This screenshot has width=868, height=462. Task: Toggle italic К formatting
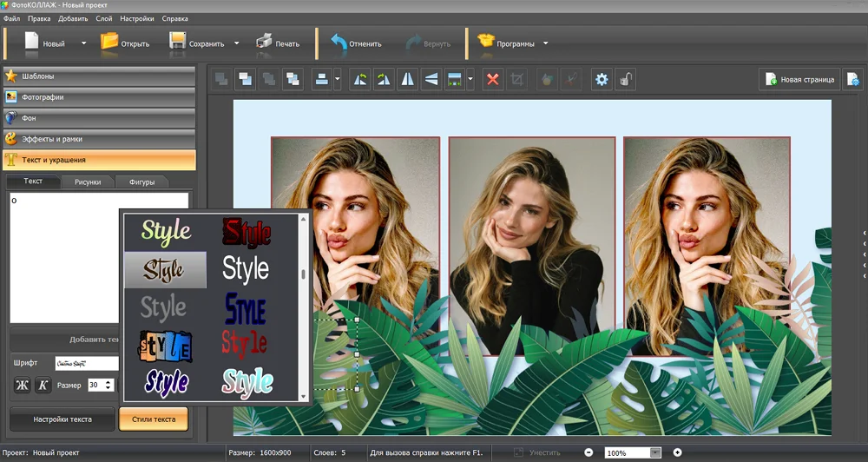click(43, 385)
